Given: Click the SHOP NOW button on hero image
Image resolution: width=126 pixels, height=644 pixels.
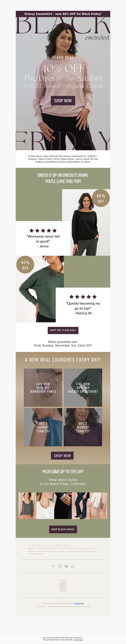Looking at the screenshot, I should (63, 101).
